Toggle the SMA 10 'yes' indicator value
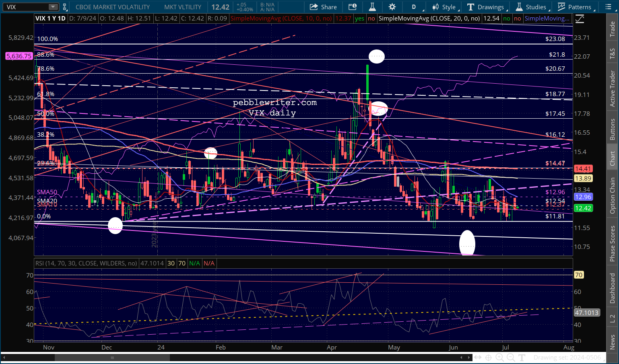 [359, 19]
